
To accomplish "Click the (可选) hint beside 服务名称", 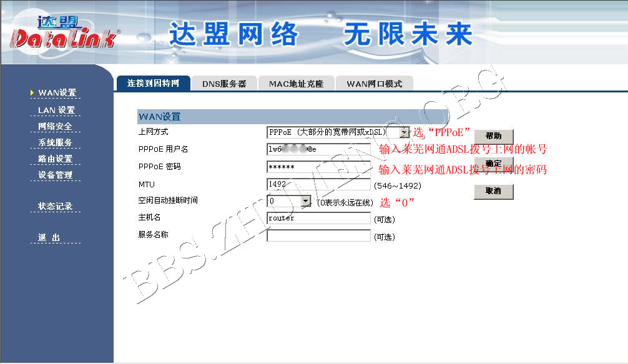I will tap(384, 237).
